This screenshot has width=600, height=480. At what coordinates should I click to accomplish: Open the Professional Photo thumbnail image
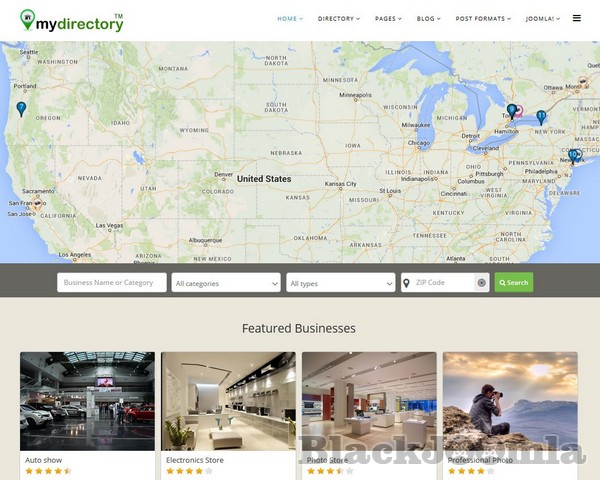click(x=510, y=401)
